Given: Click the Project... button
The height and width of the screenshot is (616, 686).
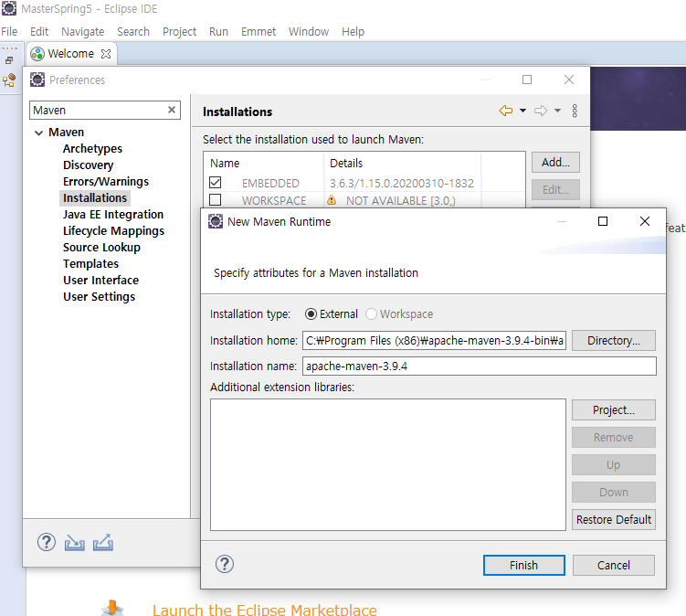Looking at the screenshot, I should pos(613,409).
